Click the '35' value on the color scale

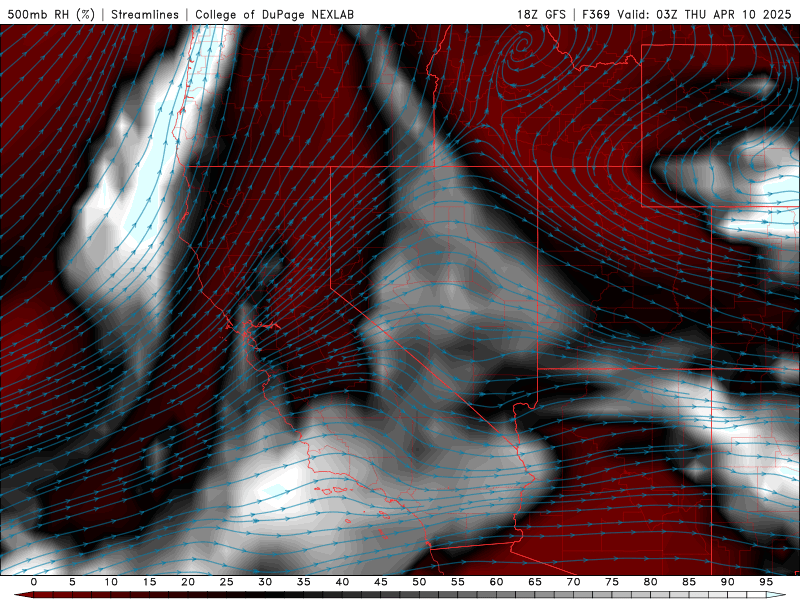304,582
